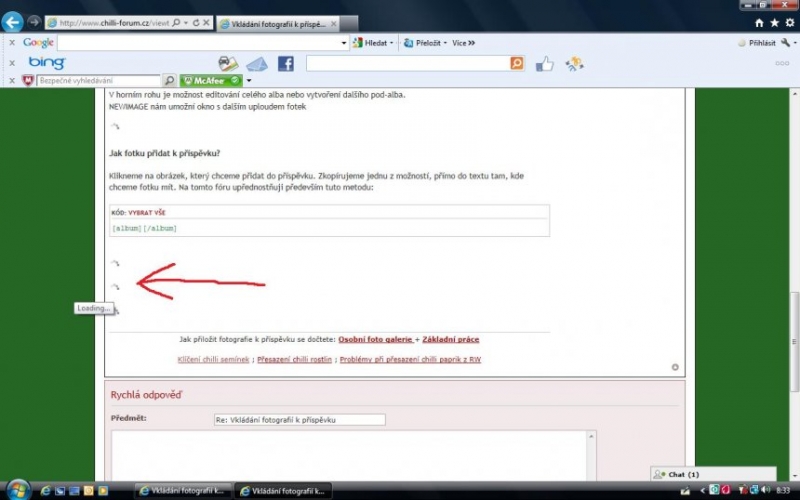Click the Windows Start orb
This screenshot has width=800, height=500.
(17, 490)
